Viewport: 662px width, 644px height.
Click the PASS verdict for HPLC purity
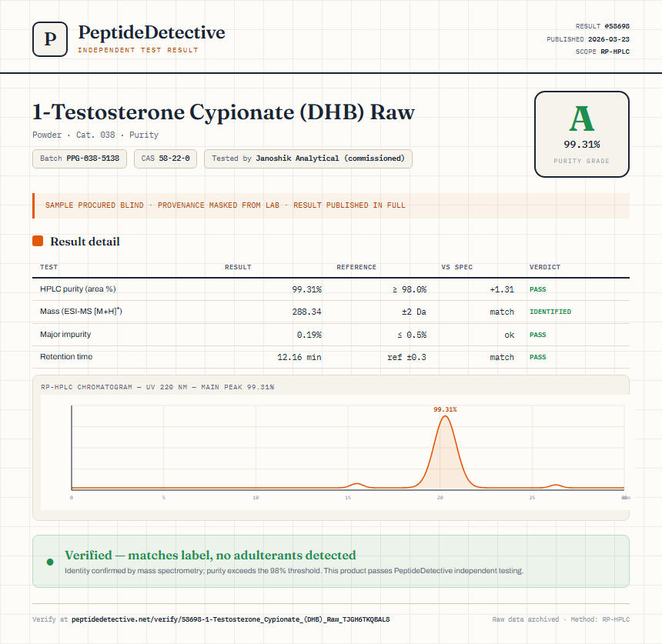(x=538, y=289)
